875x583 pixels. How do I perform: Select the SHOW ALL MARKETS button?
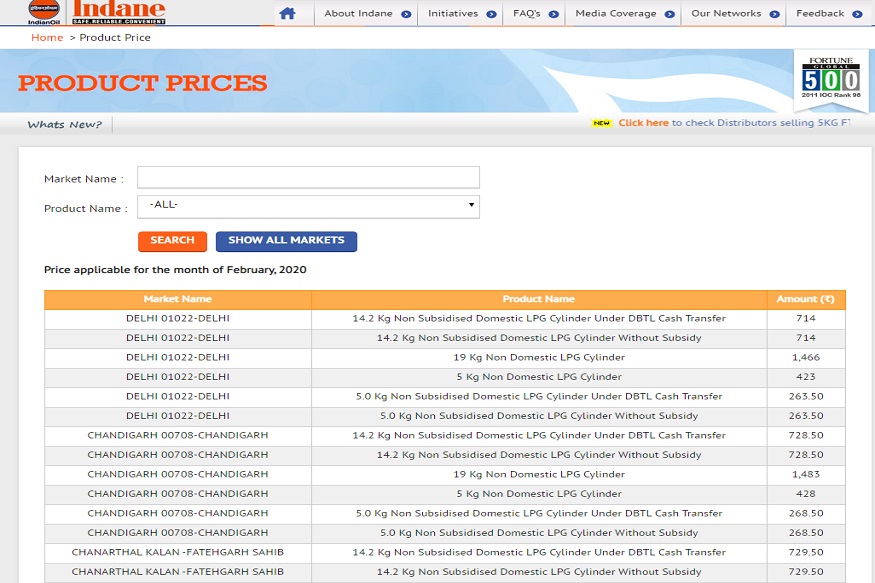pos(286,241)
